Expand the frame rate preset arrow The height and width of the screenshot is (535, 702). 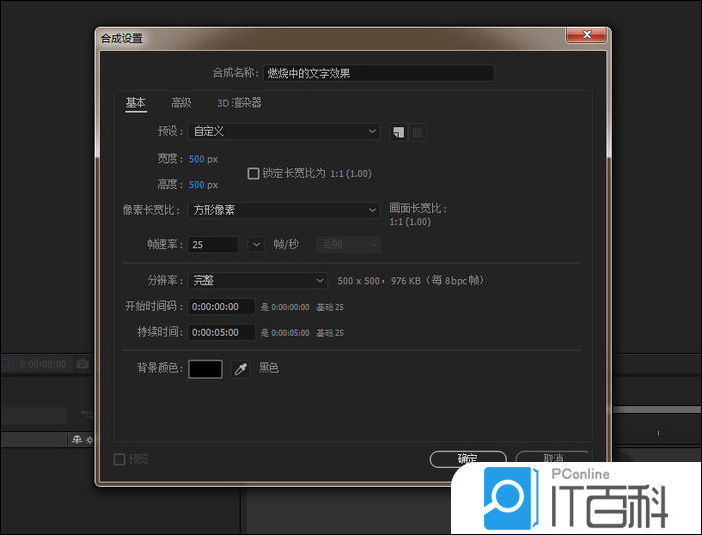(x=256, y=244)
